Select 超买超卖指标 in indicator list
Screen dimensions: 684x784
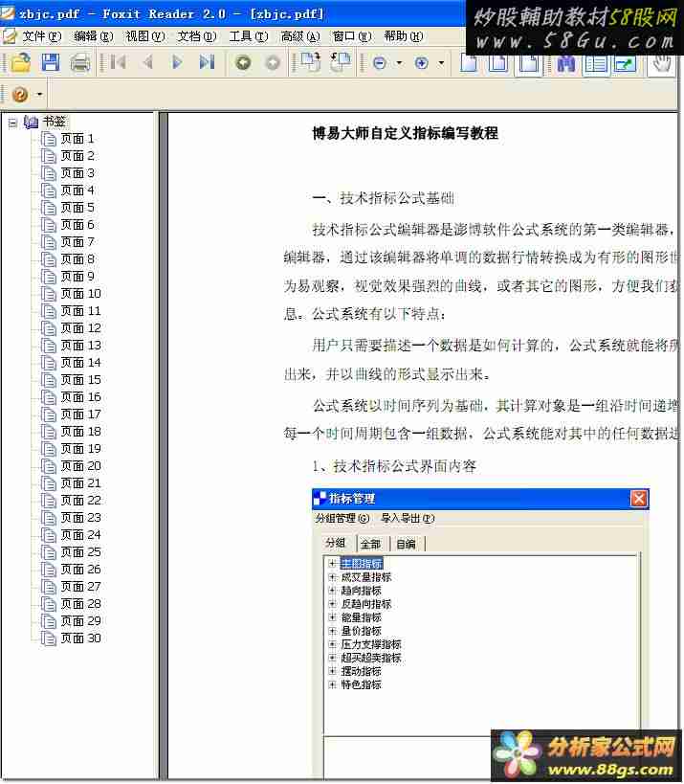(371, 658)
